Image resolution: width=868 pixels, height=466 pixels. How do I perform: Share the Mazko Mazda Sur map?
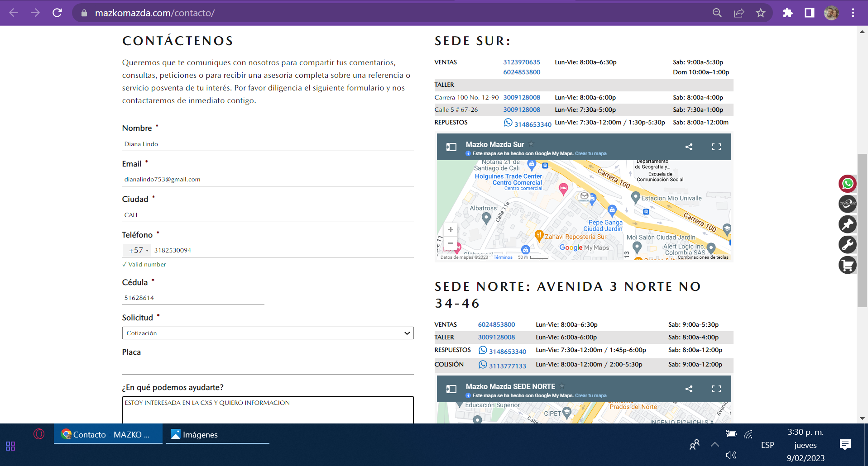pyautogui.click(x=689, y=147)
